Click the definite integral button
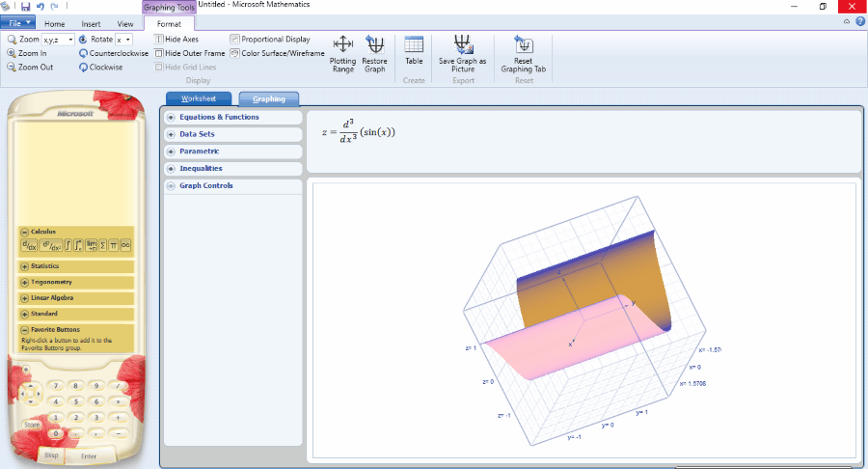The height and width of the screenshot is (469, 868). pyautogui.click(x=78, y=245)
